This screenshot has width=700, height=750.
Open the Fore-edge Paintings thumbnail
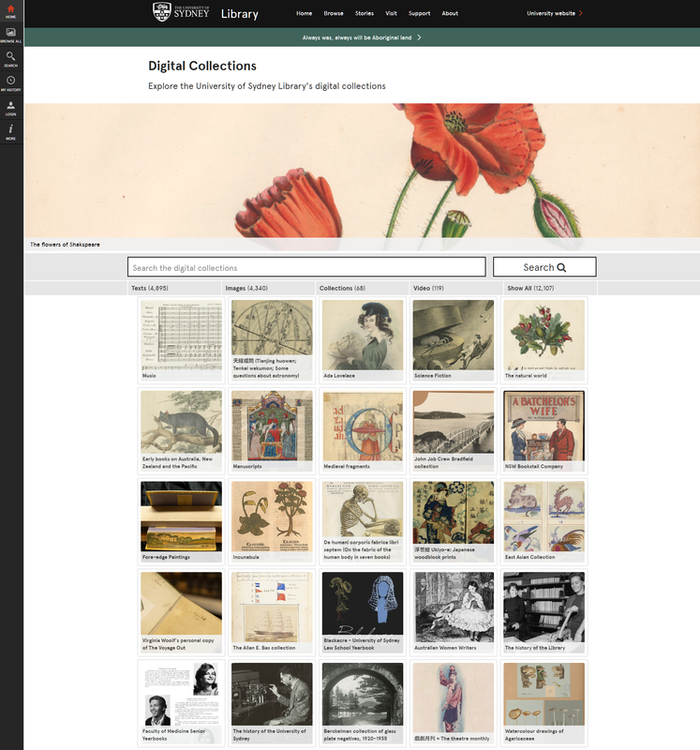(181, 522)
